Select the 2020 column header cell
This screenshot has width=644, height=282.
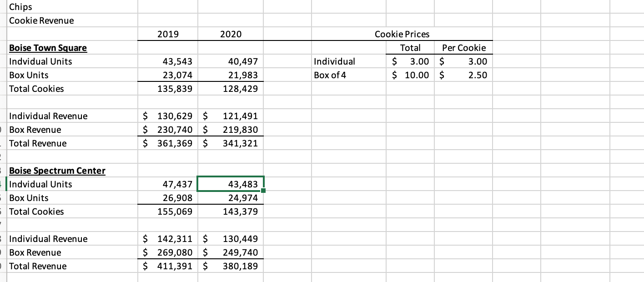coord(231,34)
